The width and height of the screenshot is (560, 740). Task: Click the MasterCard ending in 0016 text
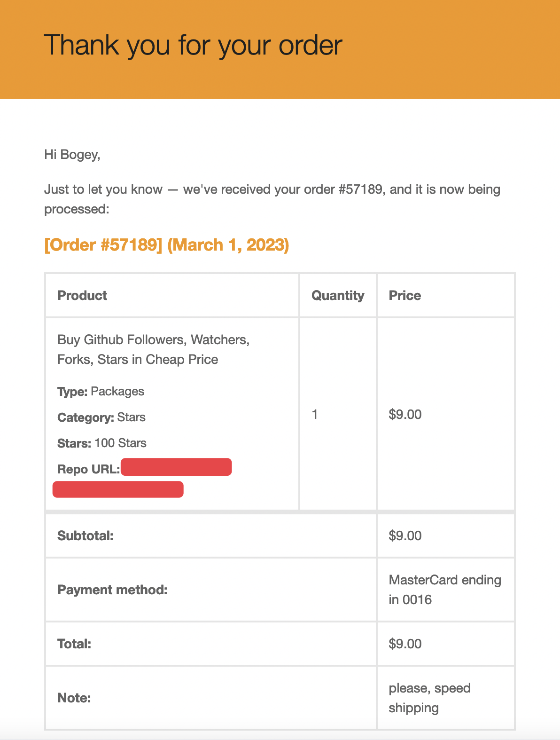point(444,590)
